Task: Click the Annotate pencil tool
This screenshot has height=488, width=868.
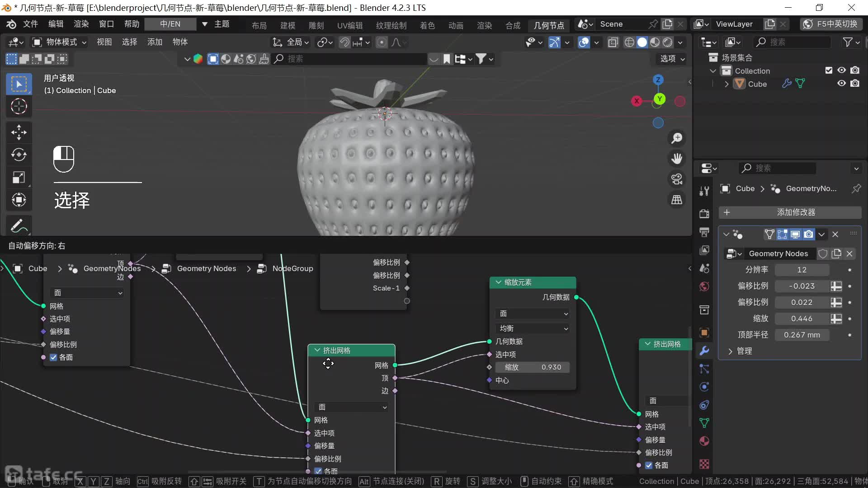Action: pyautogui.click(x=19, y=225)
